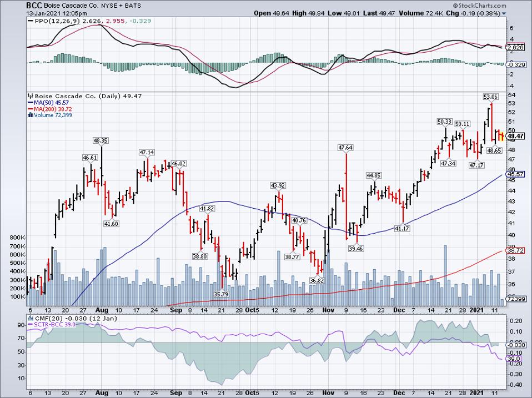Click the 41.17 December low label
This screenshot has width=532, height=398.
click(x=402, y=229)
